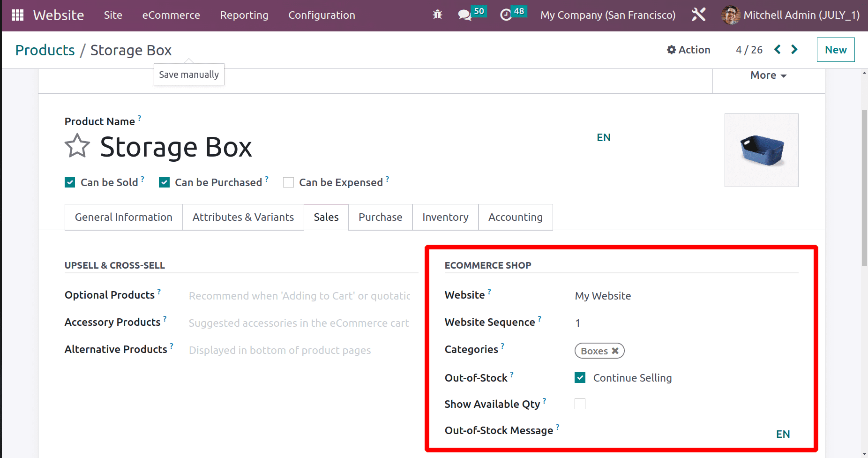This screenshot has height=458, width=868.
Task: Click the vertical page scrollbar
Action: 864,188
